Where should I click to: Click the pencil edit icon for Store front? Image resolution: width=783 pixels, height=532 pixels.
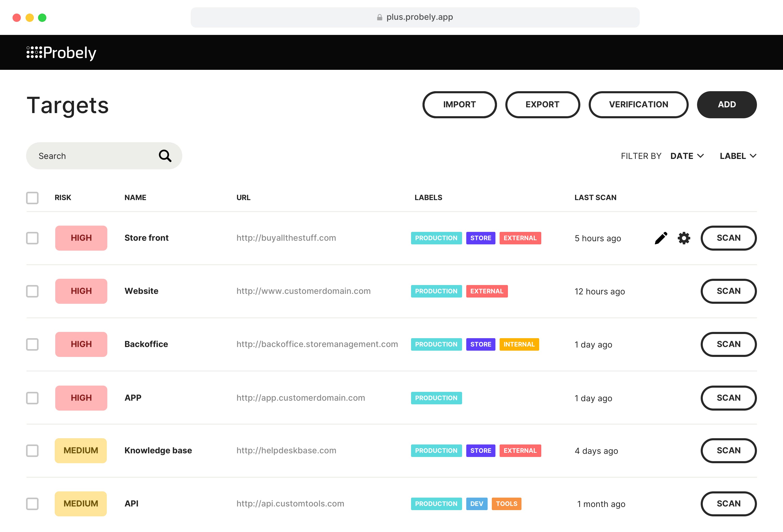coord(661,238)
